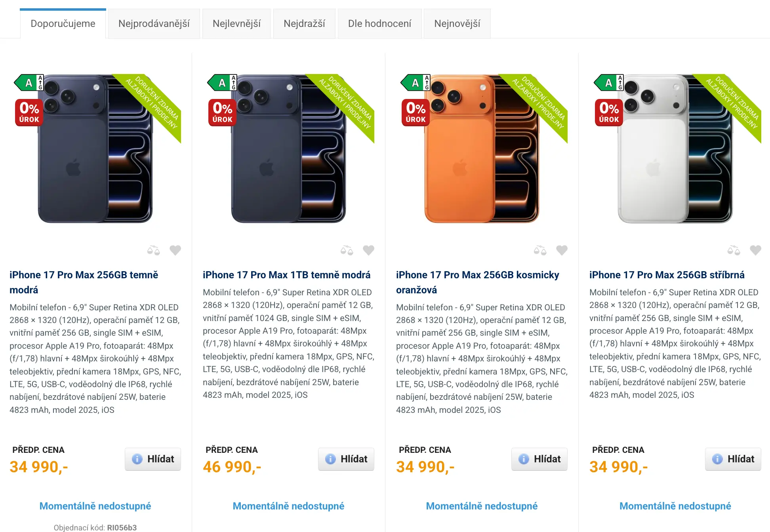
Task: Click energy label A on silver iPhone
Action: [609, 83]
